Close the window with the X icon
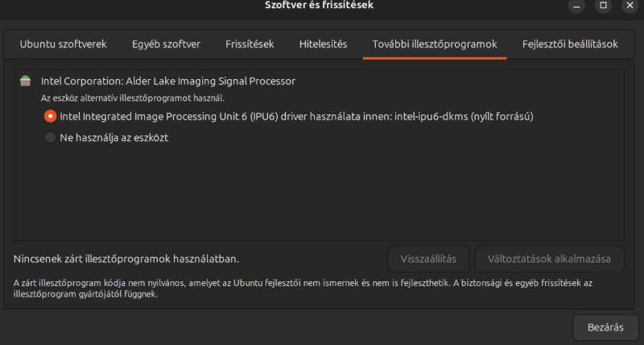This screenshot has height=345, width=644. pyautogui.click(x=629, y=6)
